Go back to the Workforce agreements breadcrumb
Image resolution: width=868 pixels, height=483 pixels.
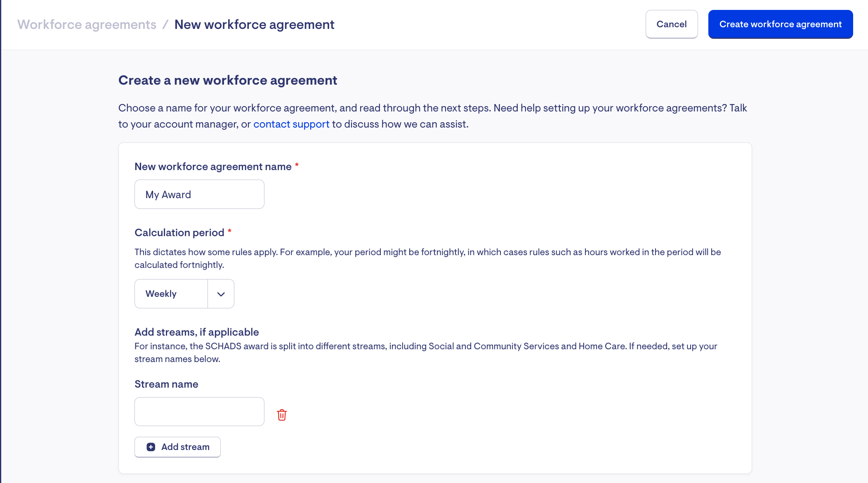(87, 24)
